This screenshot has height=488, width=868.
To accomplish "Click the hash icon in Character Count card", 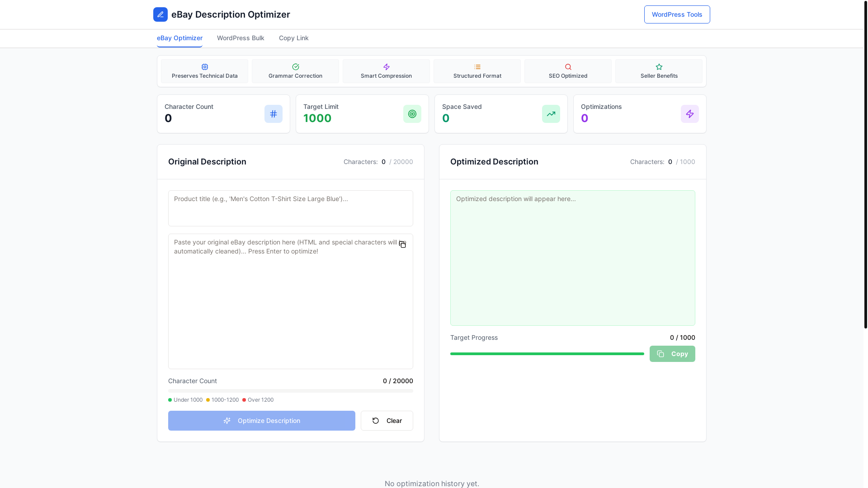I will [274, 114].
